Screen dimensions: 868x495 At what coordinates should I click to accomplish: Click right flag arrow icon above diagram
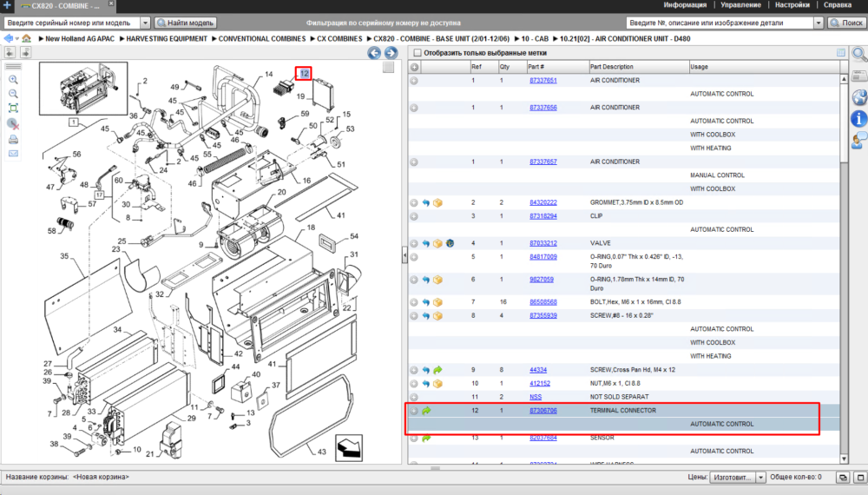tap(25, 53)
